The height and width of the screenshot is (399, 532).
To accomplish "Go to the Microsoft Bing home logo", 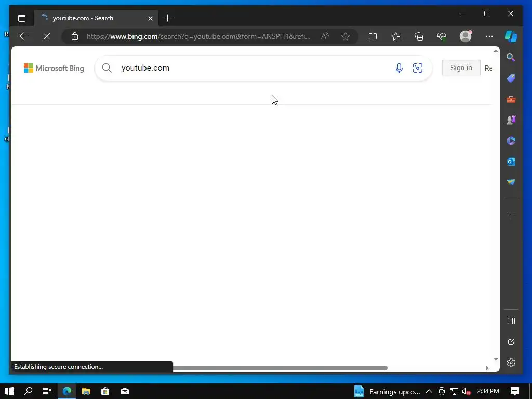I will coord(54,68).
